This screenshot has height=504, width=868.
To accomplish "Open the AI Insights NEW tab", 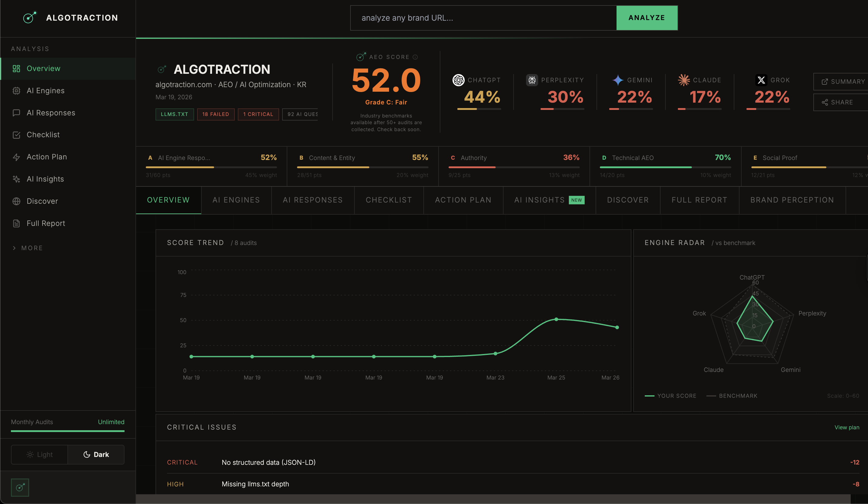I will click(x=549, y=200).
